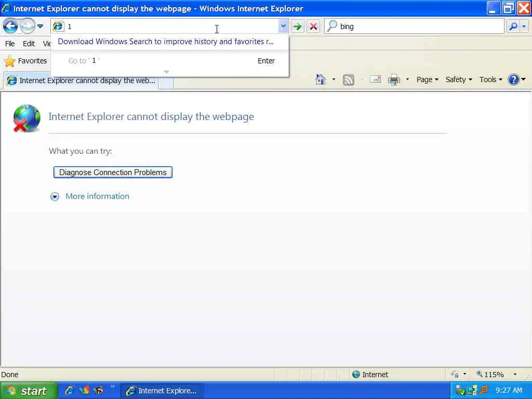Click the red Stop X button
The image size is (532, 399).
tap(313, 26)
